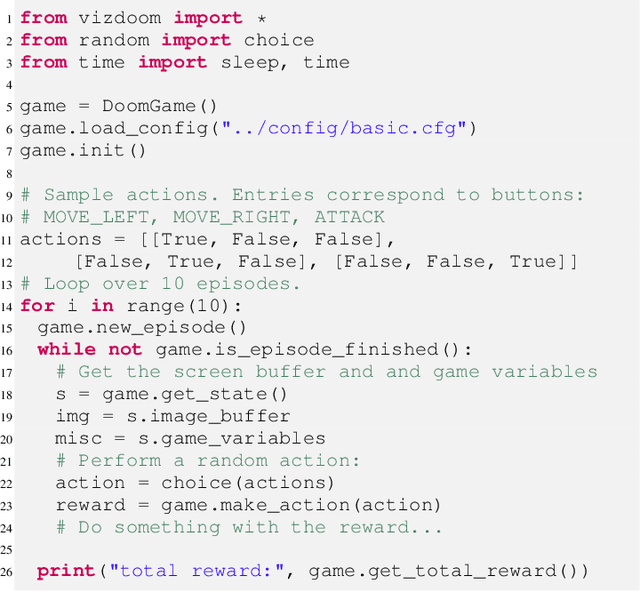
Task: Click the comment "Loop over 10 episodes."
Action: tap(170, 284)
